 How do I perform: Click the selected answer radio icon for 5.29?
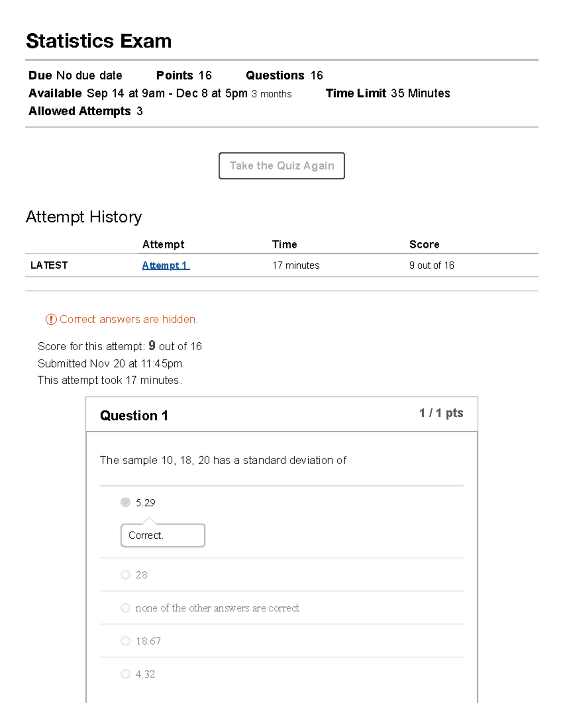[125, 502]
